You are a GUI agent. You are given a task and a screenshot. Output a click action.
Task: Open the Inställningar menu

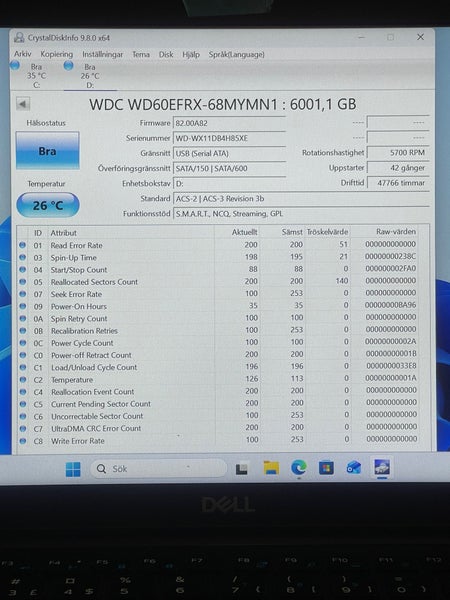click(x=103, y=54)
